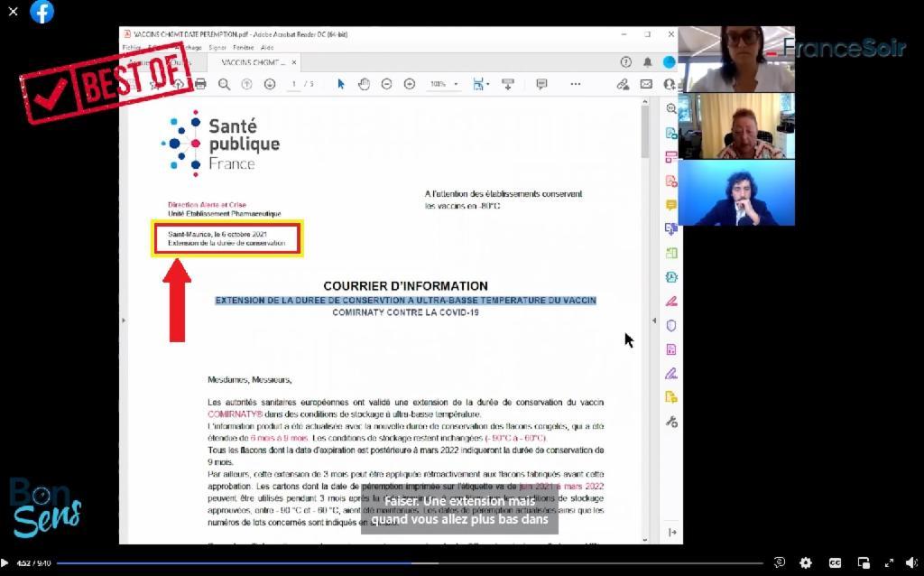Select the middle video participant thumbnail
Viewport: 924px width, 576px height.
(736, 125)
